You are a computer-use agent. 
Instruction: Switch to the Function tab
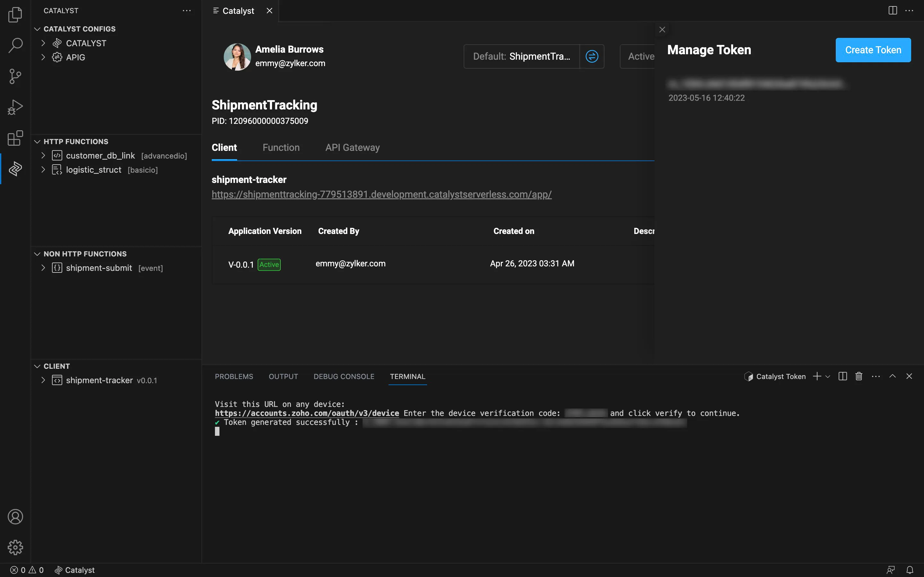(x=281, y=148)
